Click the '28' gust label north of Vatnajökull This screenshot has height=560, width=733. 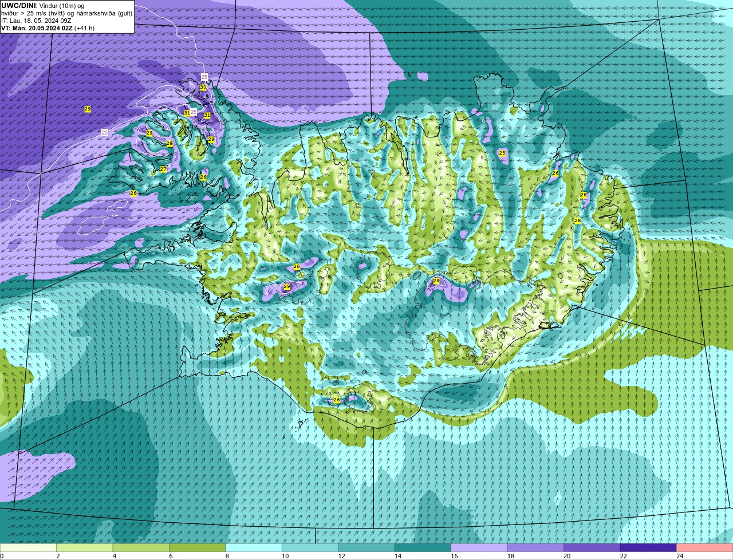click(x=436, y=281)
